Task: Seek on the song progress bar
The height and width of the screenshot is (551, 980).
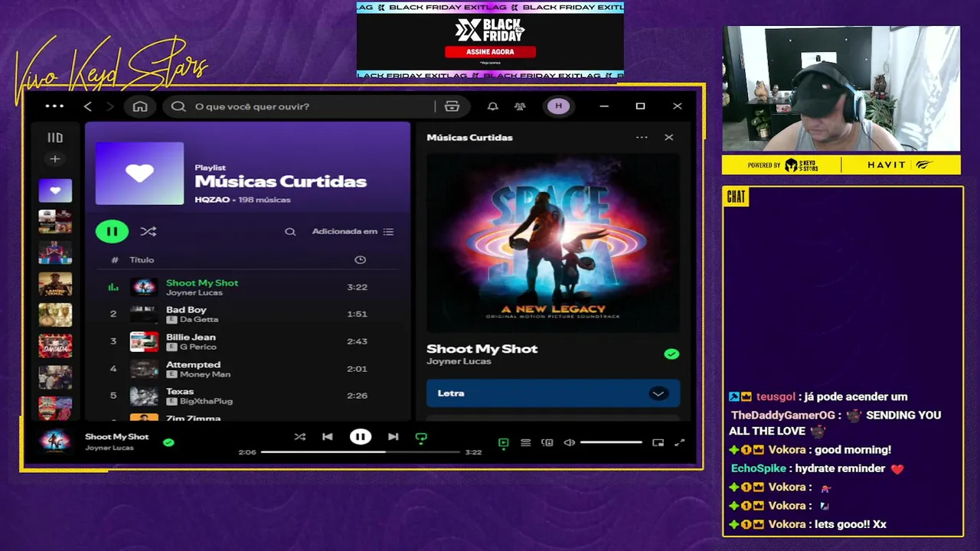Action: [360, 452]
